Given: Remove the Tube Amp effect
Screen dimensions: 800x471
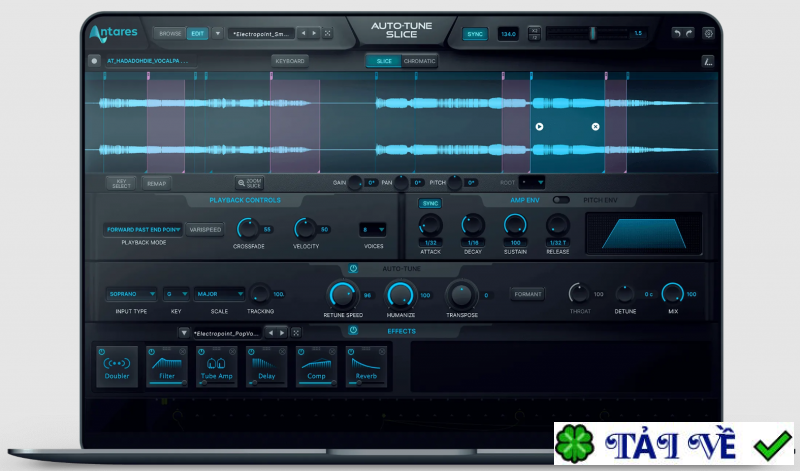Looking at the screenshot, I should (232, 352).
